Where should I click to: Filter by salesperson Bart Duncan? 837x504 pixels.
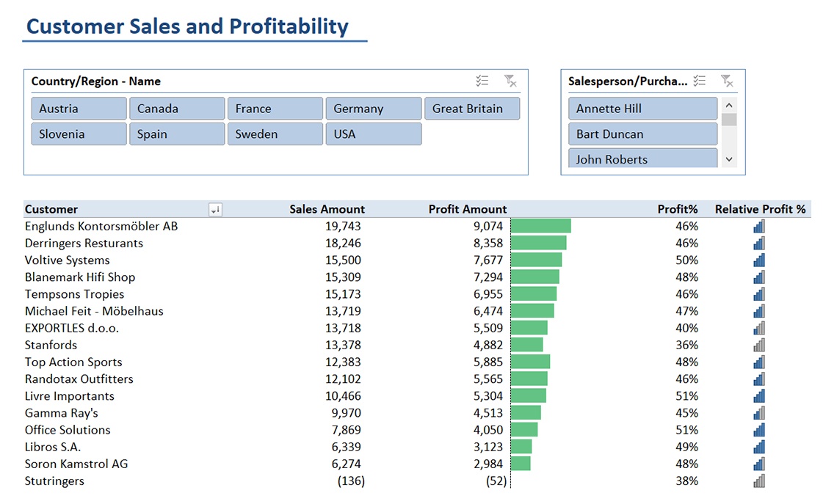pyautogui.click(x=642, y=134)
